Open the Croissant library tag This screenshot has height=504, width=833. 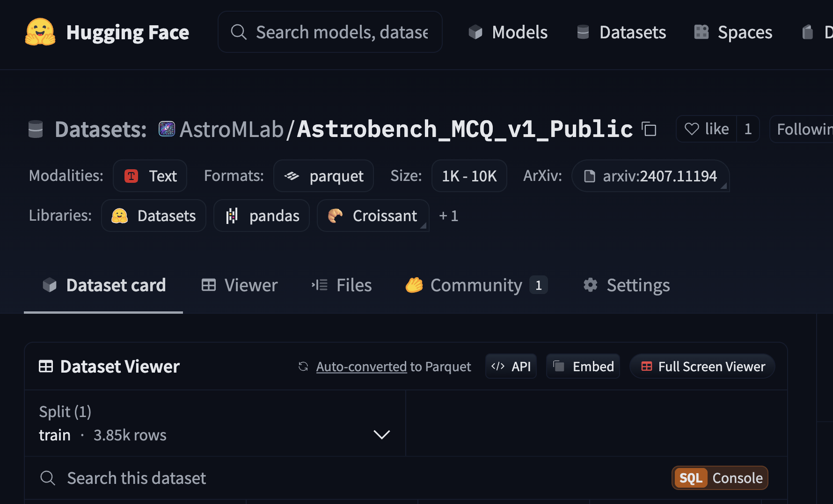pyautogui.click(x=373, y=216)
